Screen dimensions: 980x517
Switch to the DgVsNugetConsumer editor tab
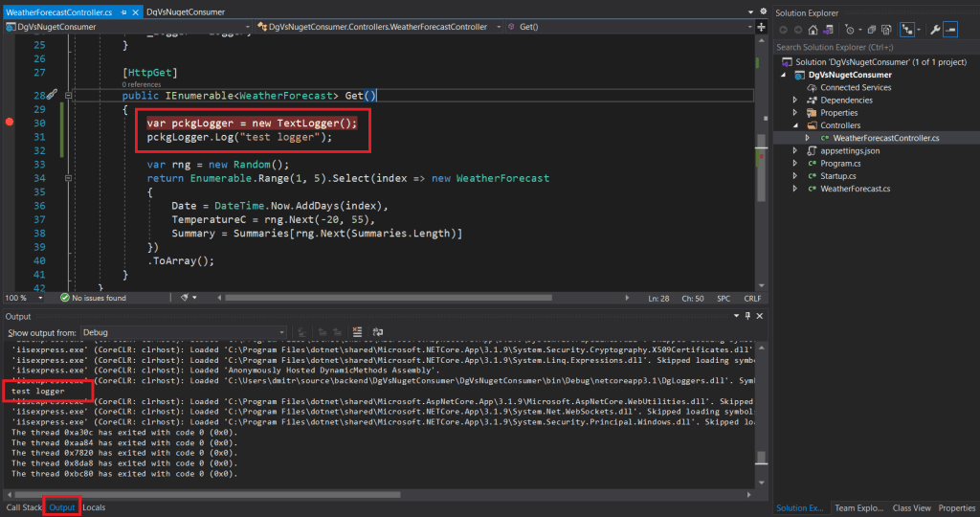pyautogui.click(x=186, y=12)
